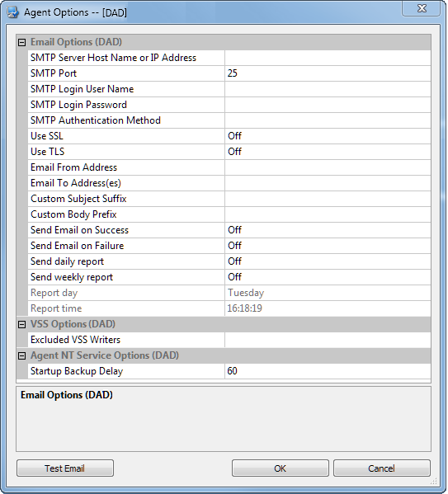Toggle the Use SSL Off value
448x494 pixels.
(x=328, y=136)
